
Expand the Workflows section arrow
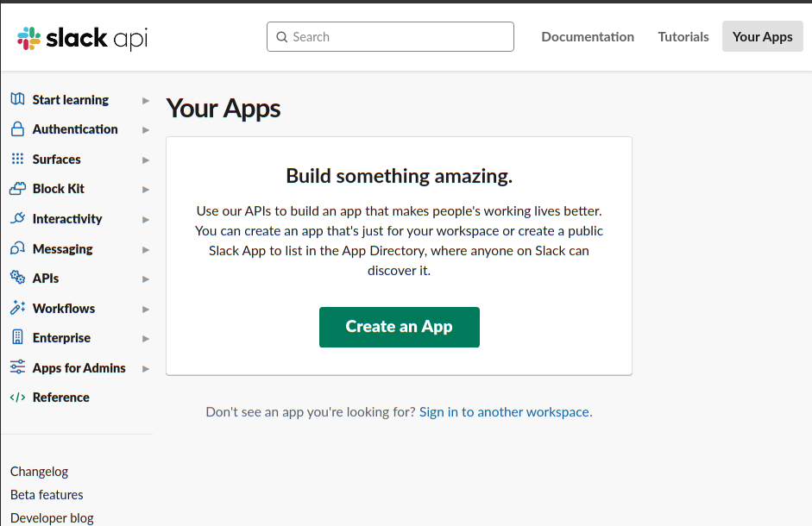coord(146,310)
